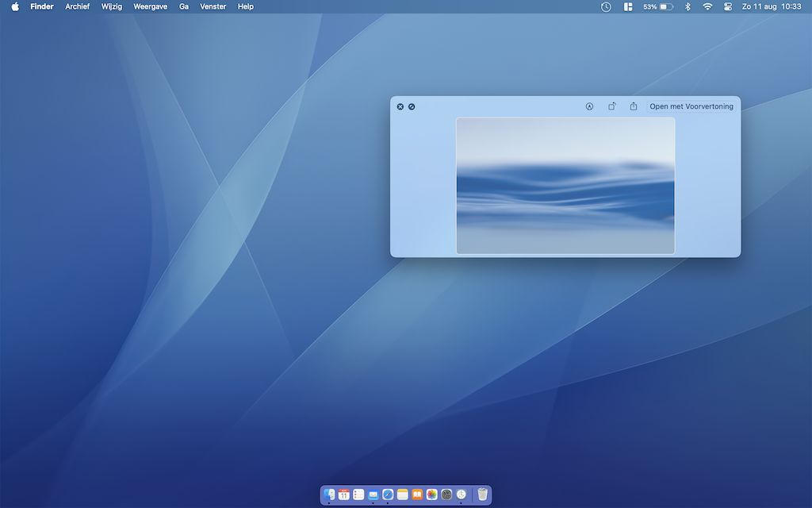This screenshot has width=812, height=508.
Task: Open the Venster menu
Action: tap(213, 6)
